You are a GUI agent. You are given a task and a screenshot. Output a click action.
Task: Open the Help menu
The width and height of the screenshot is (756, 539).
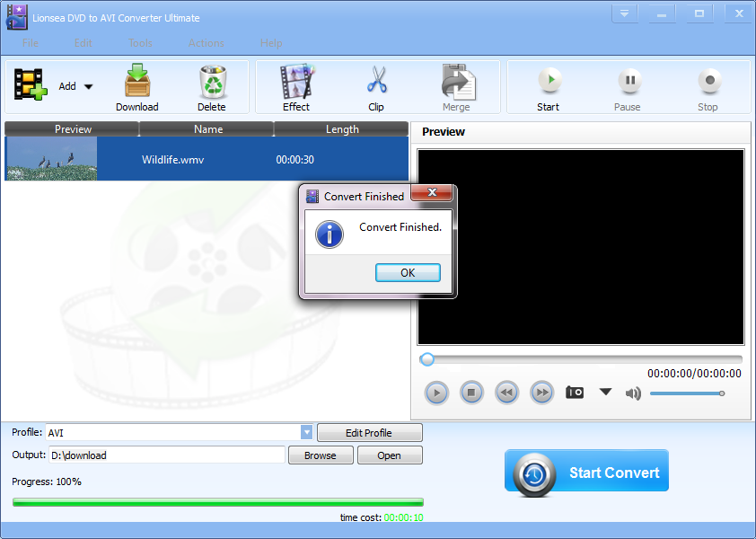coord(271,43)
